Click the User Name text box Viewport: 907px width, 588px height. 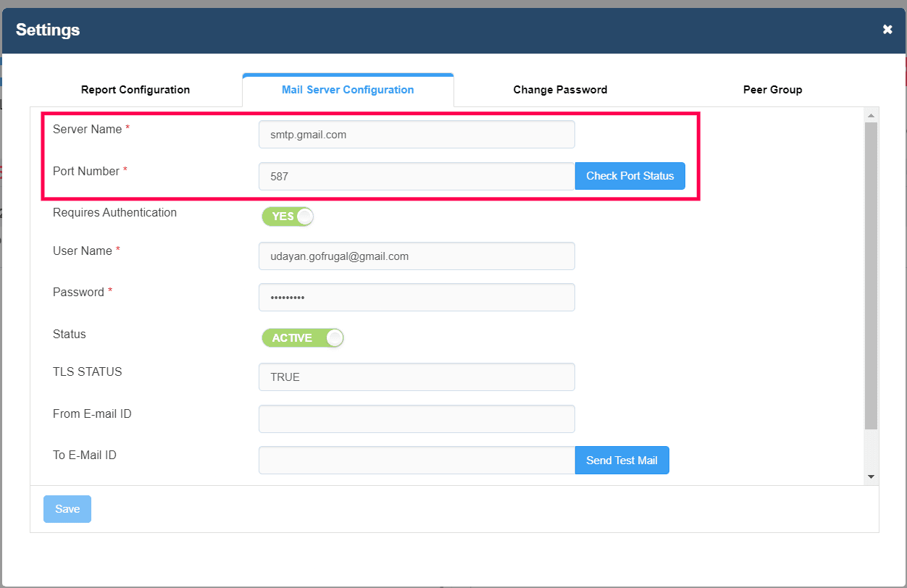click(417, 256)
